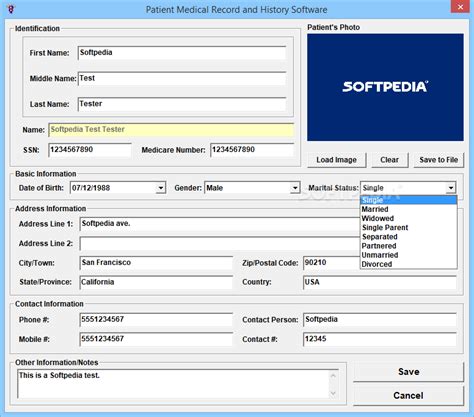Click the Load Image button

click(336, 160)
